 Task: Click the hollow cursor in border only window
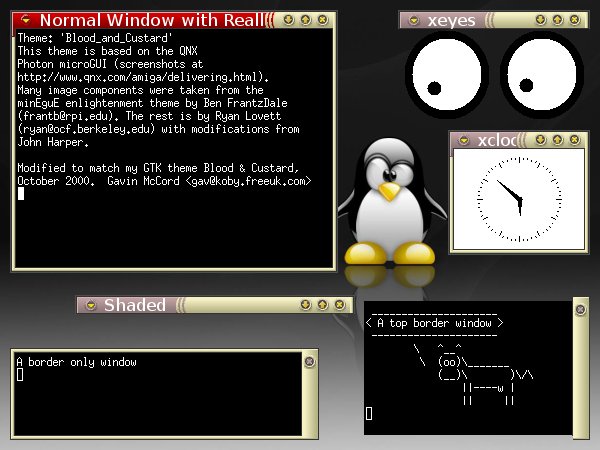click(x=20, y=375)
